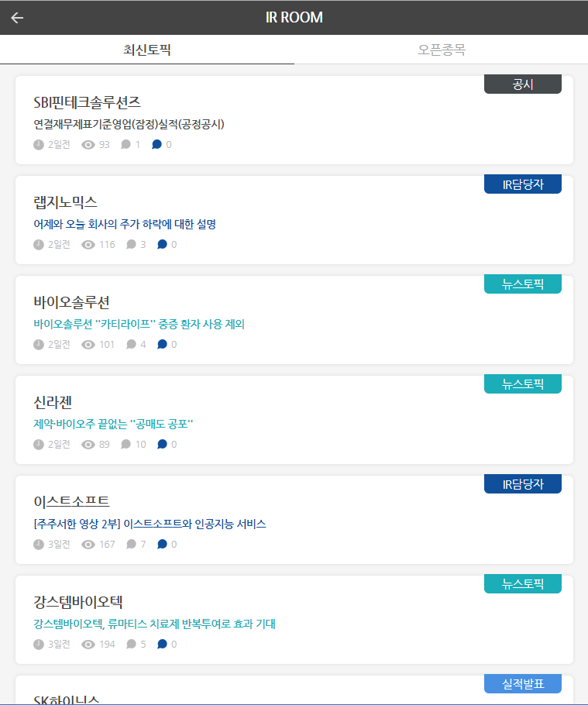This screenshot has width=588, height=705.
Task: Open 바이오솔루션 카티라이프 news headline
Action: click(x=139, y=325)
